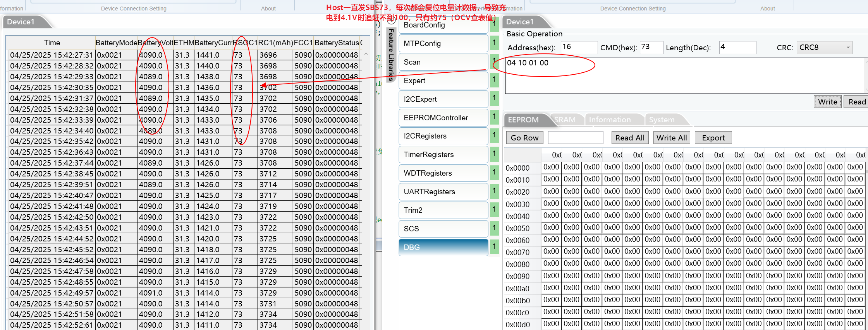Click green indicator beside I2CRegisters
The image size is (868, 330).
[x=494, y=135]
